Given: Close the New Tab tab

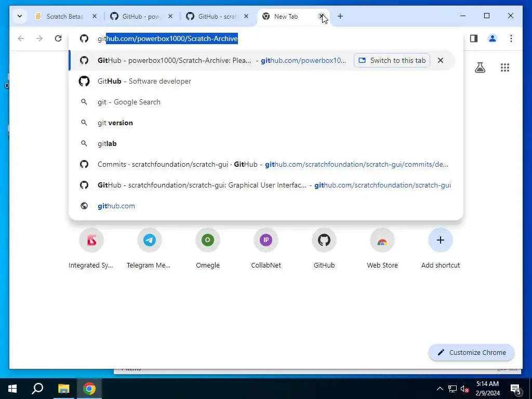Looking at the screenshot, I should coord(321,16).
